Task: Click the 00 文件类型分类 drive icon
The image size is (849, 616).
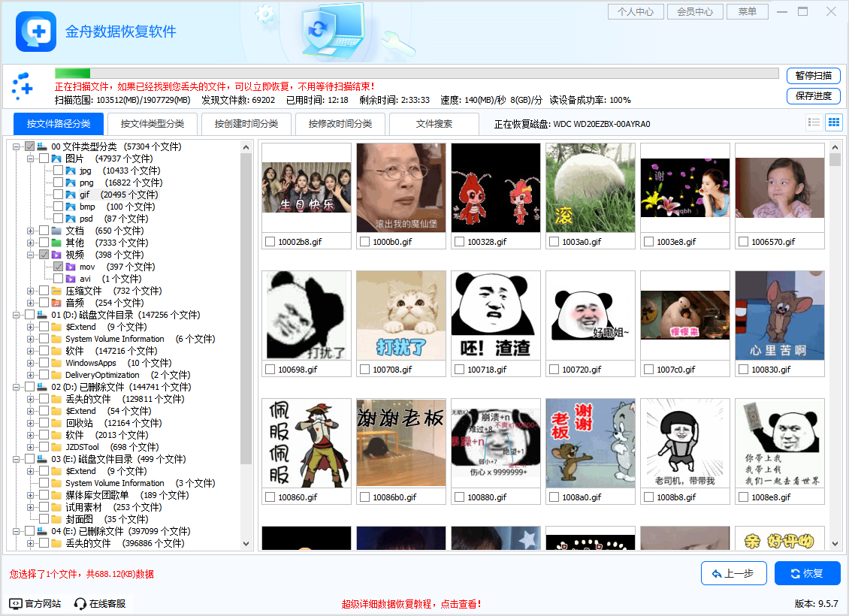Action: (x=42, y=146)
